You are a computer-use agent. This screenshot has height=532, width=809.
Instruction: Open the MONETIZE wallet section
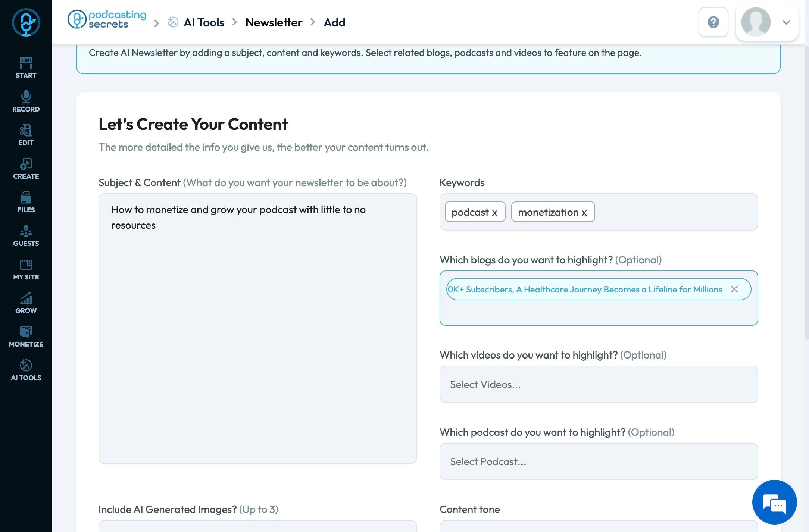pos(26,337)
